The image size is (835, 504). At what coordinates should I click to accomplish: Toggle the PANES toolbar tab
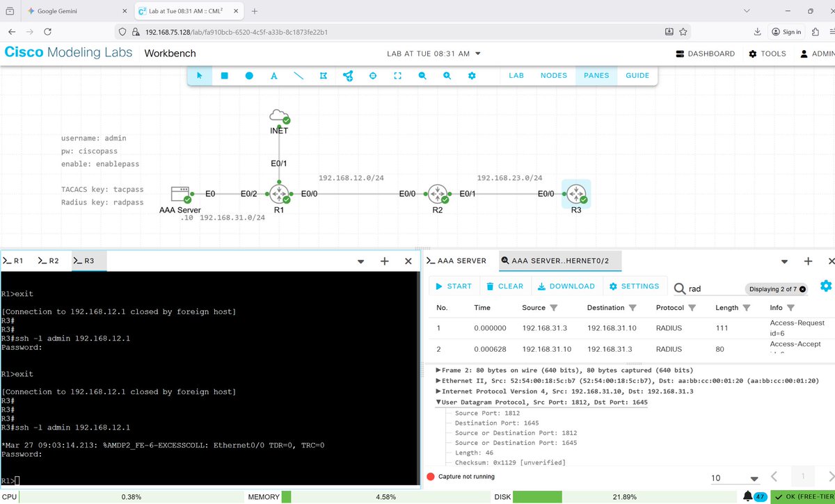(x=596, y=75)
